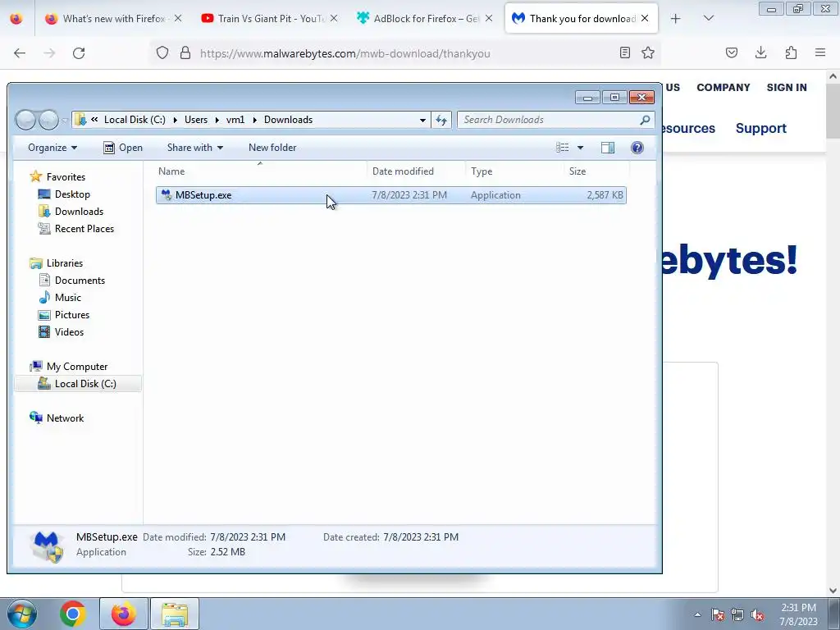Toggle the preview pane button
840x630 pixels.
pyautogui.click(x=608, y=148)
